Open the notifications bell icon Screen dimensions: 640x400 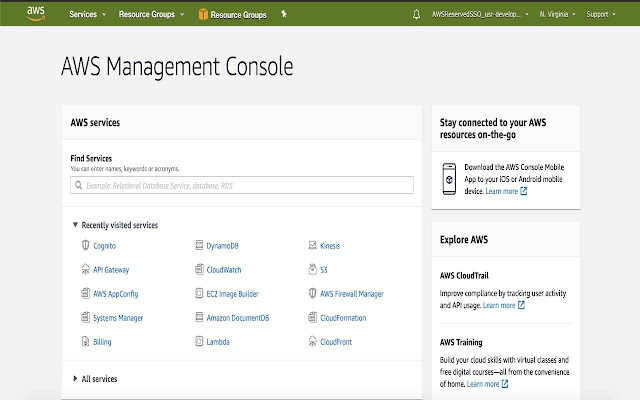tap(416, 15)
